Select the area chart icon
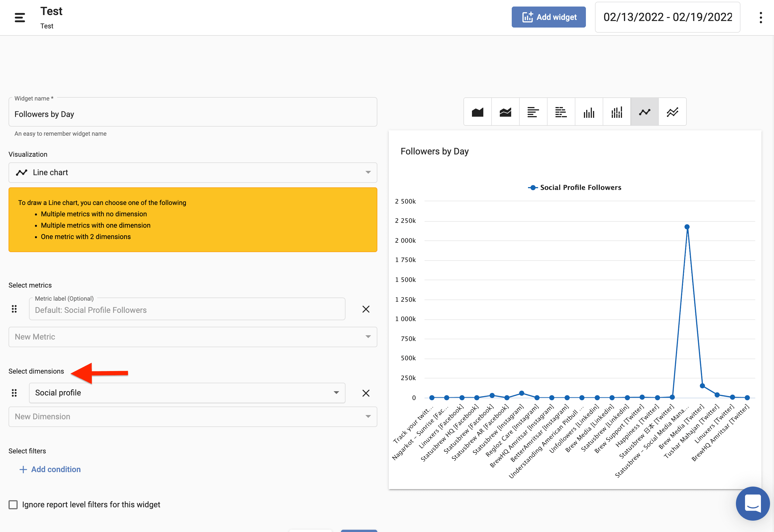The width and height of the screenshot is (774, 532). click(x=477, y=112)
